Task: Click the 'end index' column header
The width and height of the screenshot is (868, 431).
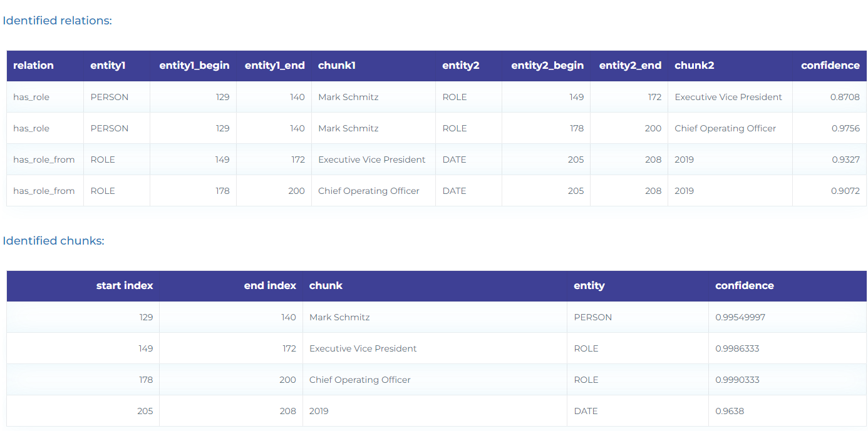Action: [x=270, y=286]
